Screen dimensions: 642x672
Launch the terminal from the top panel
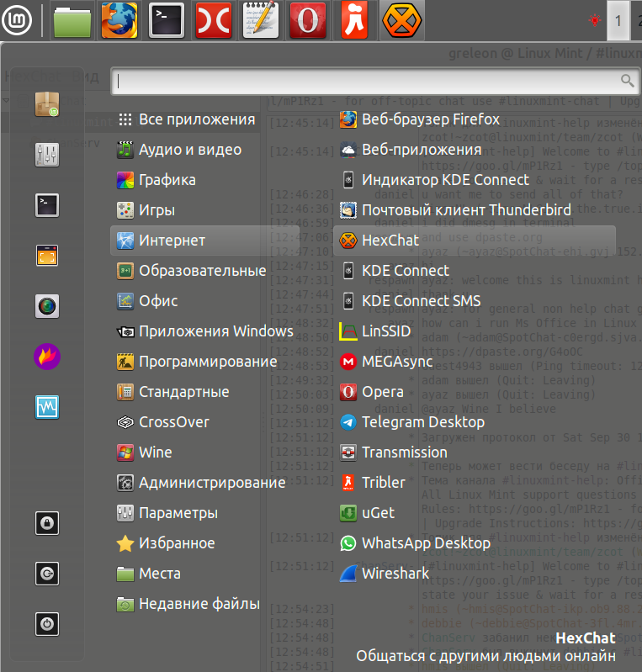167,20
